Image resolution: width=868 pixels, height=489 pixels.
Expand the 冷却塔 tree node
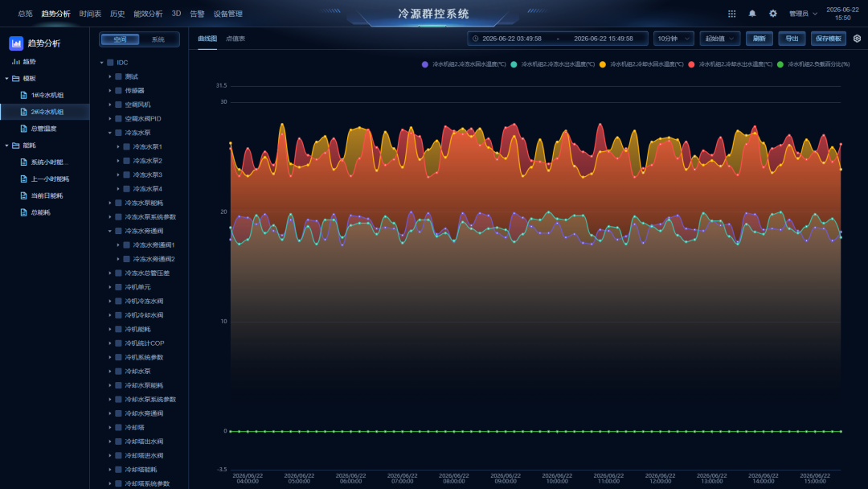pyautogui.click(x=110, y=428)
